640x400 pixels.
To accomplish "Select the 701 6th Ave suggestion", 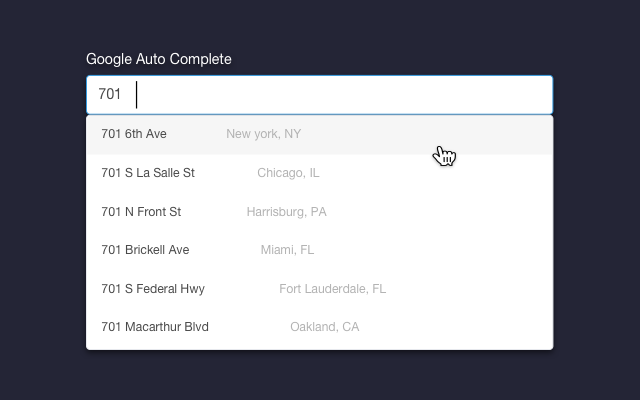I will point(134,134).
